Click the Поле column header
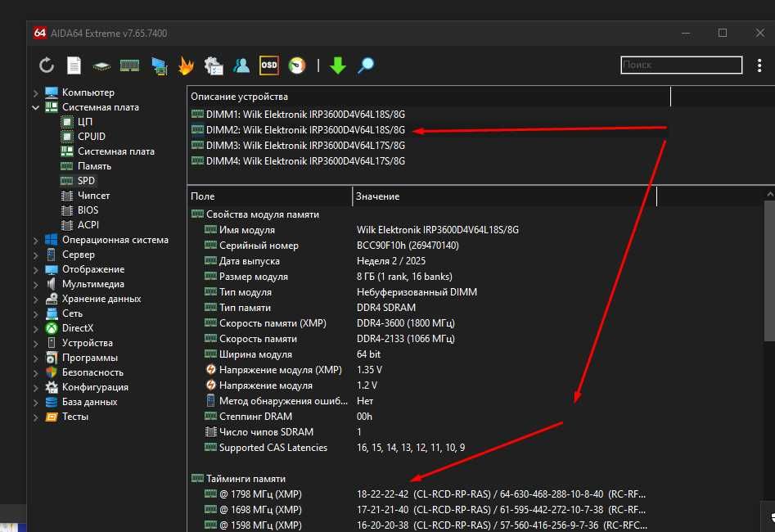This screenshot has height=532, width=775. [x=270, y=196]
